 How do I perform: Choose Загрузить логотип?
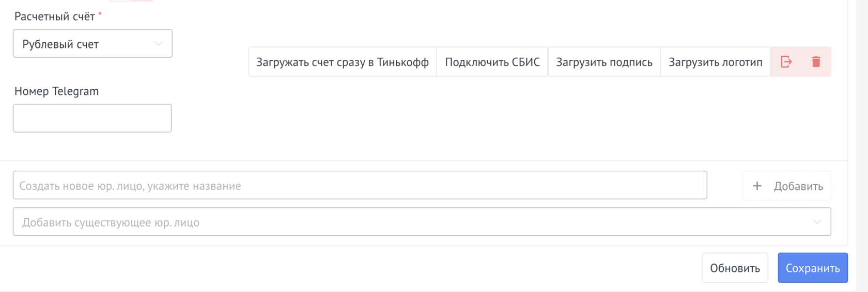click(715, 62)
